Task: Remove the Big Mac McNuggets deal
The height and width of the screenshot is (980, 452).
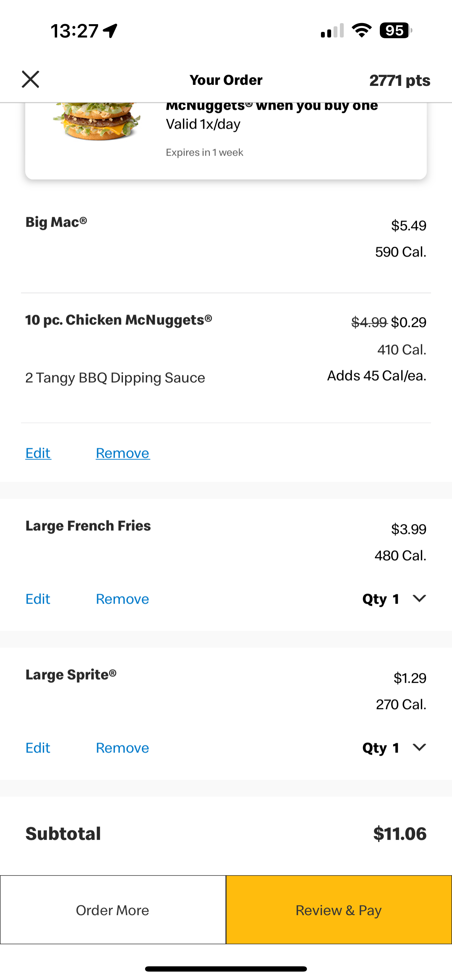Action: point(123,453)
